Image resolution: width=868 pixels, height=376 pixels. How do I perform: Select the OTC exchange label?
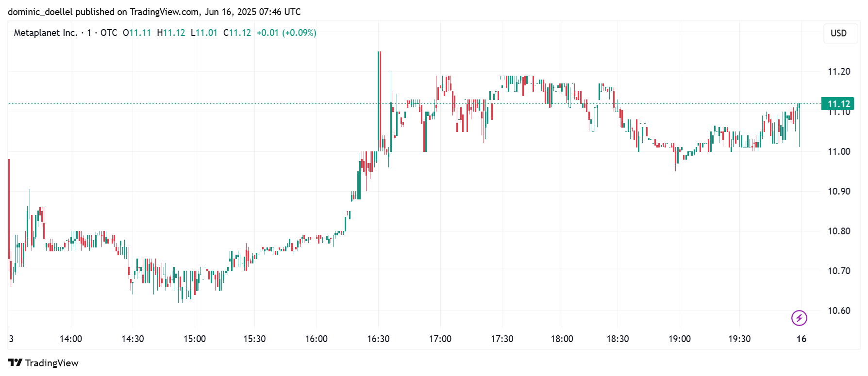click(x=109, y=33)
